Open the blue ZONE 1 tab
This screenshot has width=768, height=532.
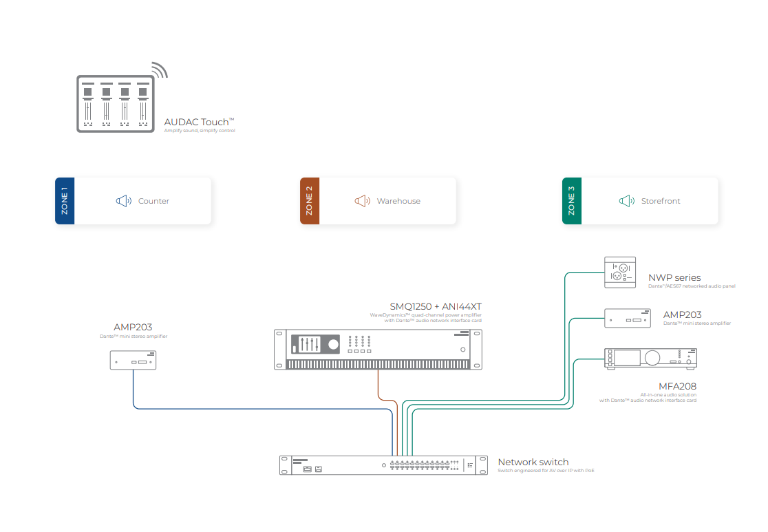click(x=65, y=201)
